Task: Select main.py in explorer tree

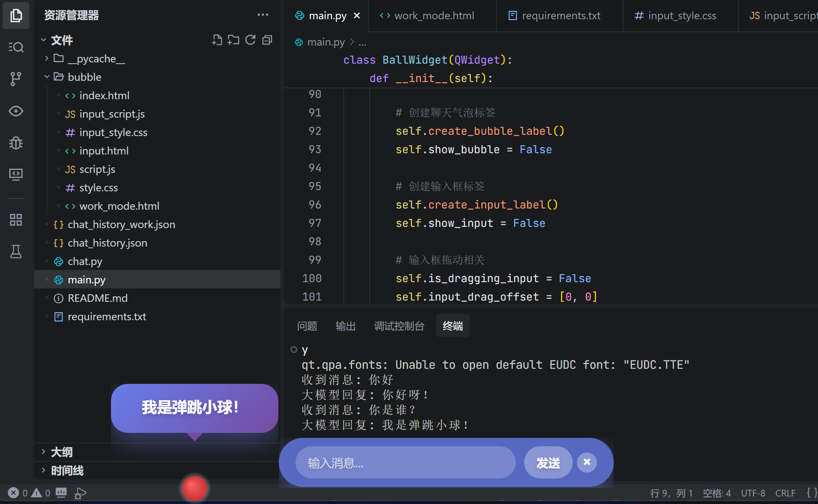Action: click(x=157, y=280)
